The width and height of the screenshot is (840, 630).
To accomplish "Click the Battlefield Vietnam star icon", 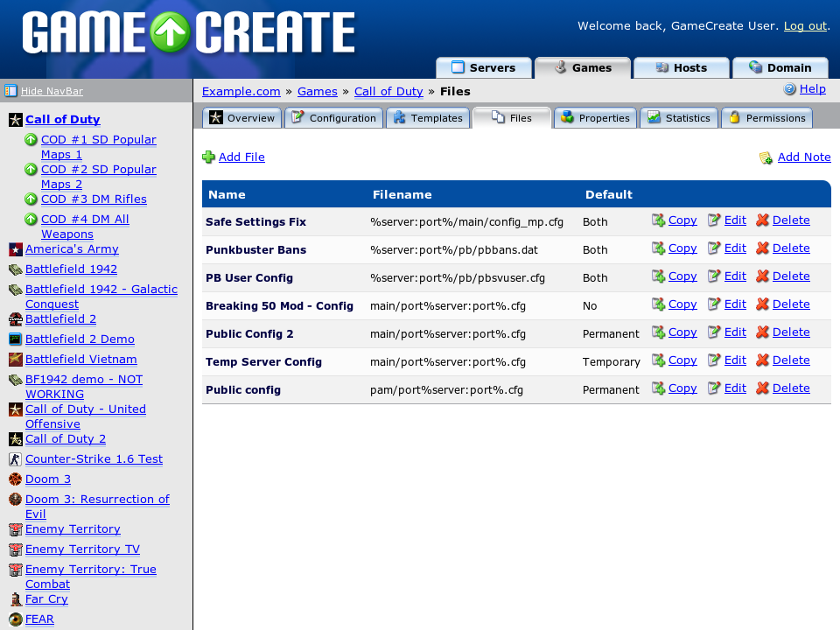I will (16, 360).
